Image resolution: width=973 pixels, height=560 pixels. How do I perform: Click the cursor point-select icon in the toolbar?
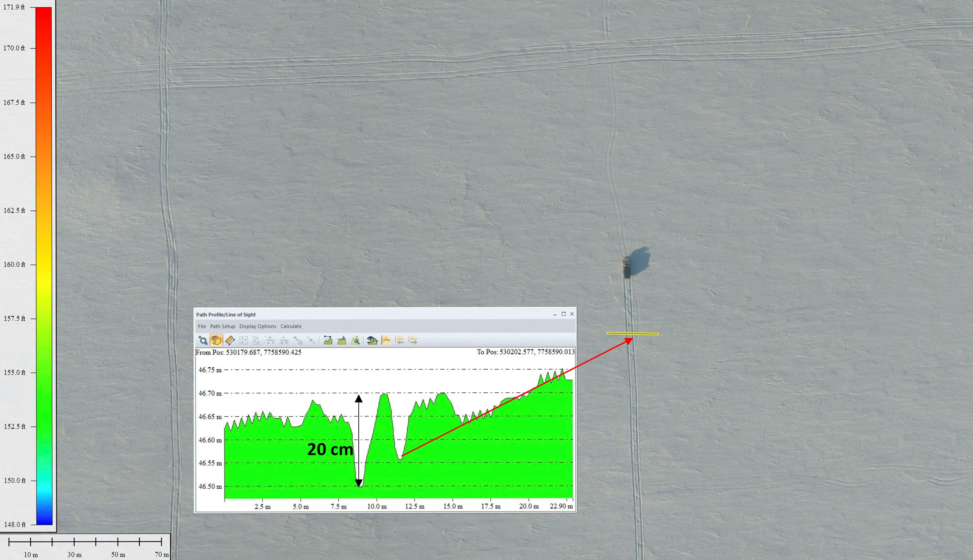tap(298, 340)
